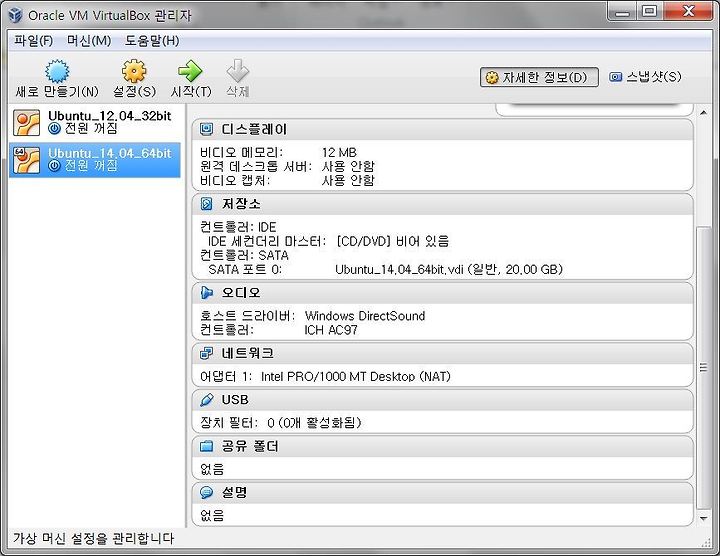Click the Storage (저장소) section icon
The height and width of the screenshot is (556, 720).
click(207, 204)
